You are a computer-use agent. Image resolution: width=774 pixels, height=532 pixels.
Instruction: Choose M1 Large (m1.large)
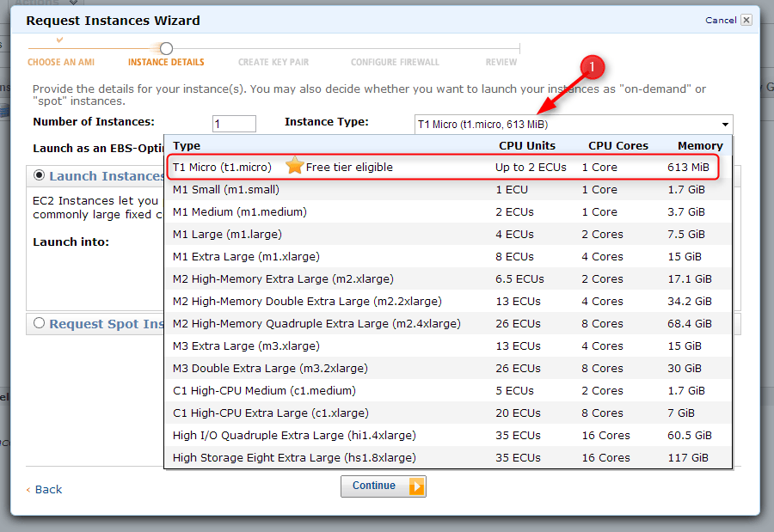[448, 234]
